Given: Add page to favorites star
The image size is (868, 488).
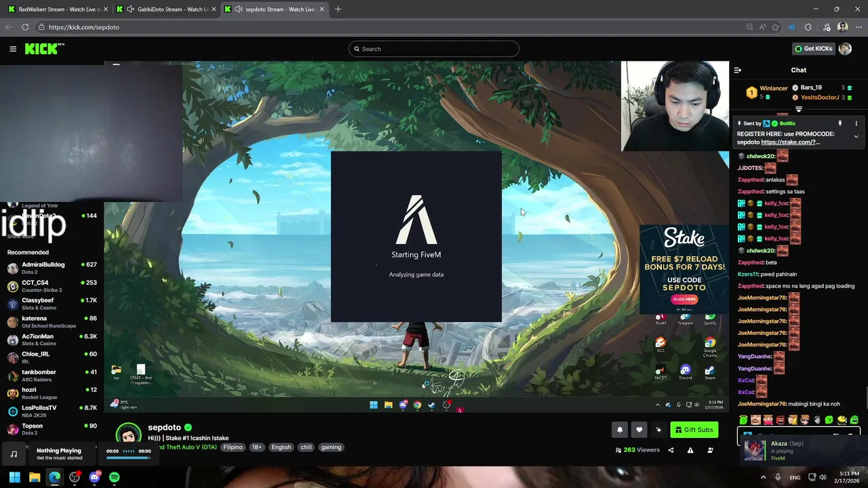Looking at the screenshot, I should coord(775,27).
